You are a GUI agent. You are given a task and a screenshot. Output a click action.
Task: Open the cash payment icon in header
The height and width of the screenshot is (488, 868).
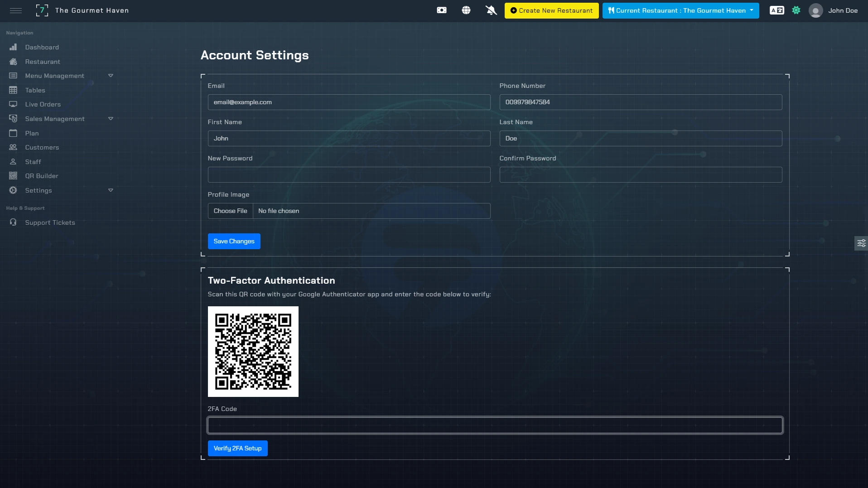pos(442,10)
